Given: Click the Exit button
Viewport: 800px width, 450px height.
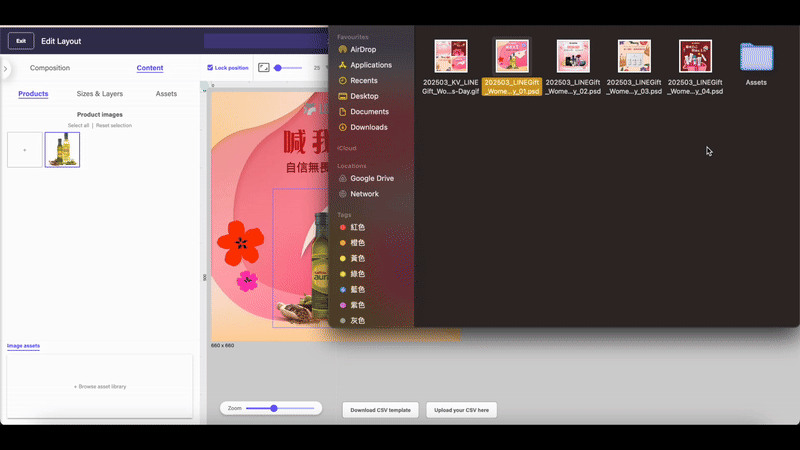Looking at the screenshot, I should click(21, 41).
